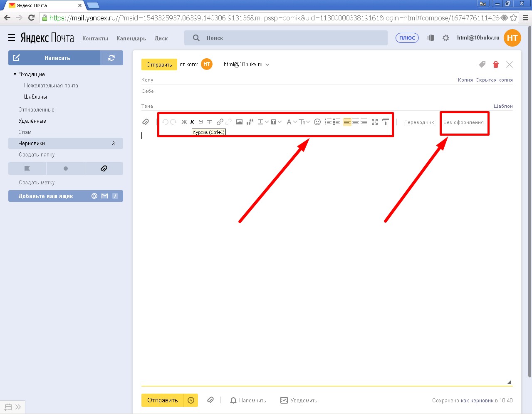Open the Переводчик translator

(x=419, y=122)
